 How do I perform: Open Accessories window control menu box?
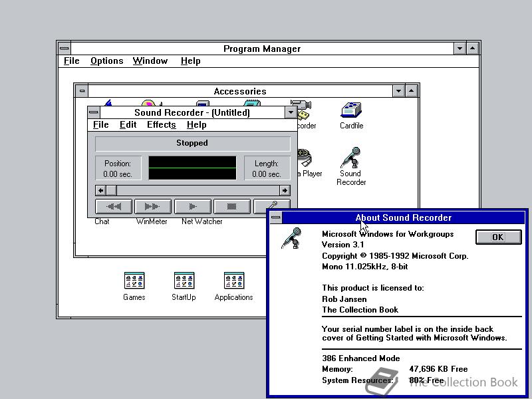point(82,91)
